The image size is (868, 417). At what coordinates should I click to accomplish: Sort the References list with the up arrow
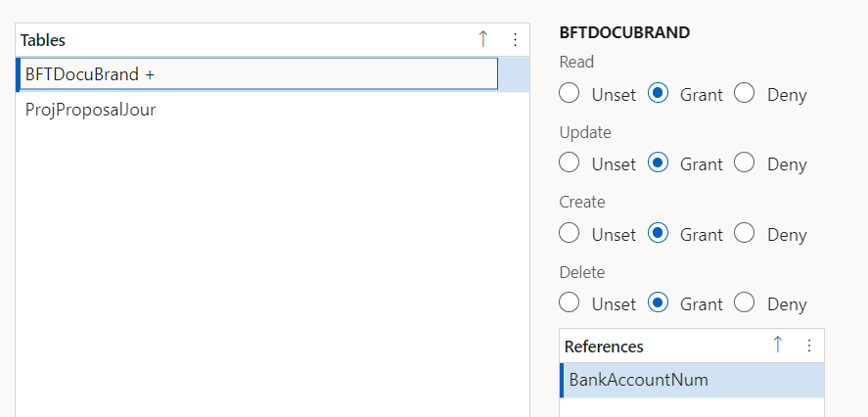coord(777,345)
